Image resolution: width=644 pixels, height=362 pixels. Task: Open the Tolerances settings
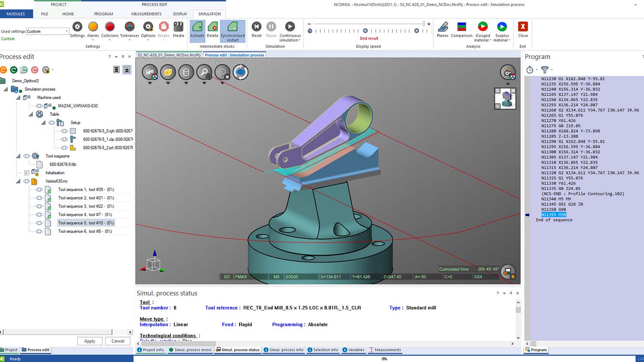coord(129,27)
